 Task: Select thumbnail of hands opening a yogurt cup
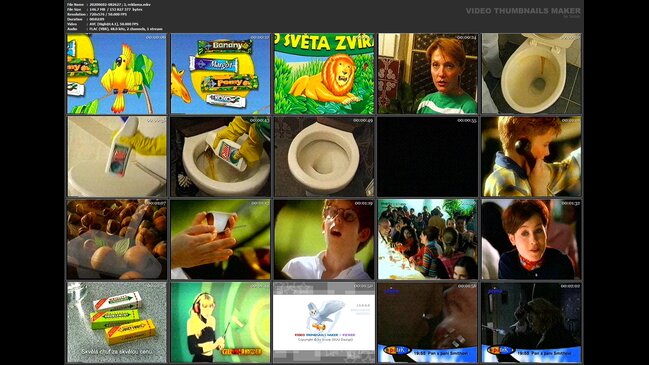(x=220, y=240)
